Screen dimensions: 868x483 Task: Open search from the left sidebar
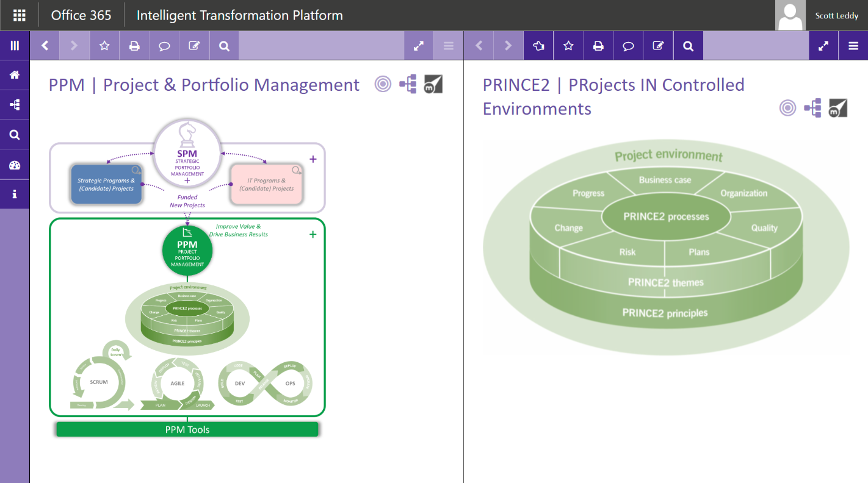(x=15, y=135)
